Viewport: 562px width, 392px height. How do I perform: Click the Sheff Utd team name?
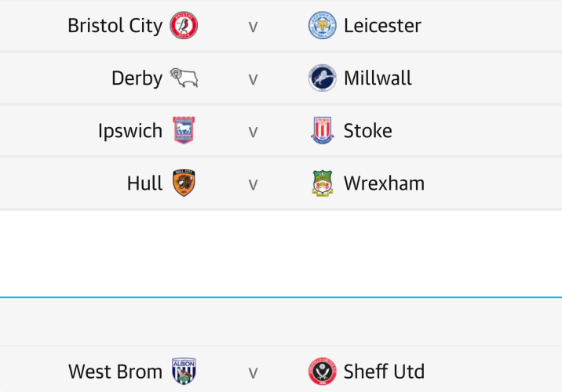tap(384, 372)
